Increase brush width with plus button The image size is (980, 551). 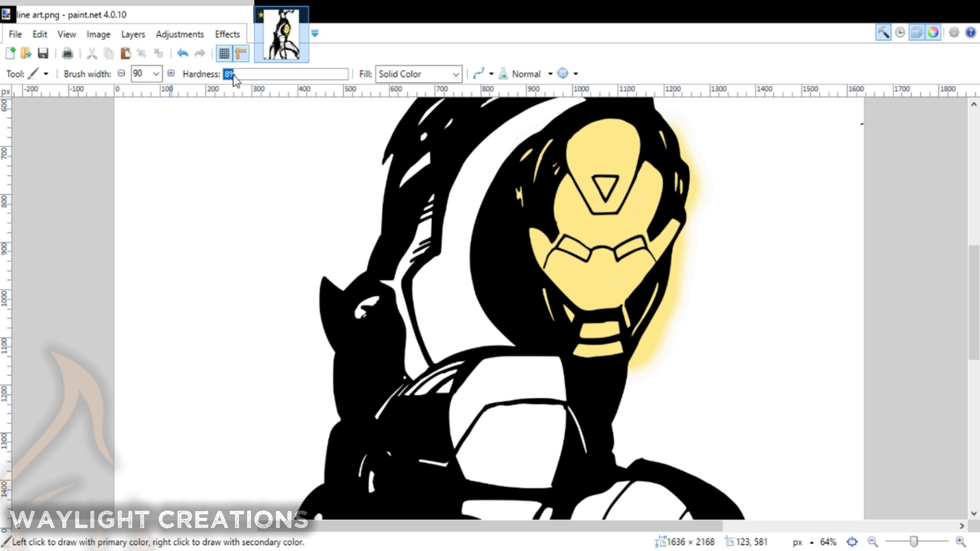tap(171, 73)
